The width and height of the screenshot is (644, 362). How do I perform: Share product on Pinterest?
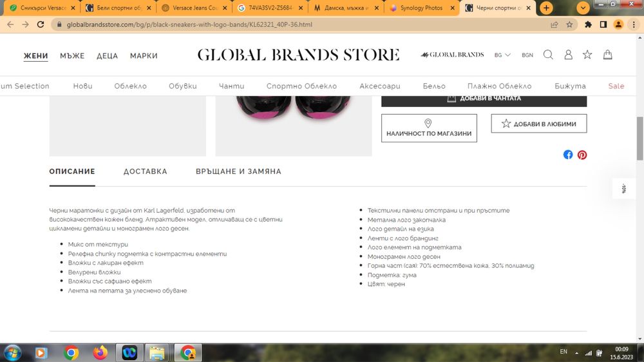[582, 155]
